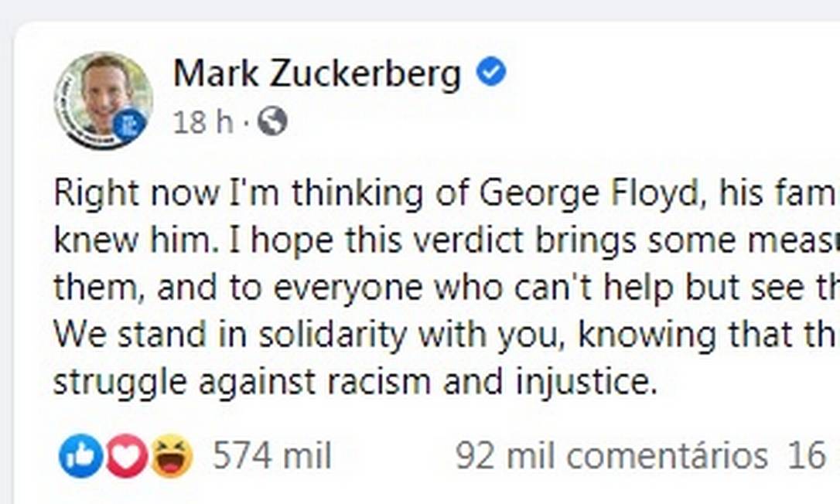The width and height of the screenshot is (840, 504).
Task: Click the red heart Love reaction icon
Action: click(126, 455)
